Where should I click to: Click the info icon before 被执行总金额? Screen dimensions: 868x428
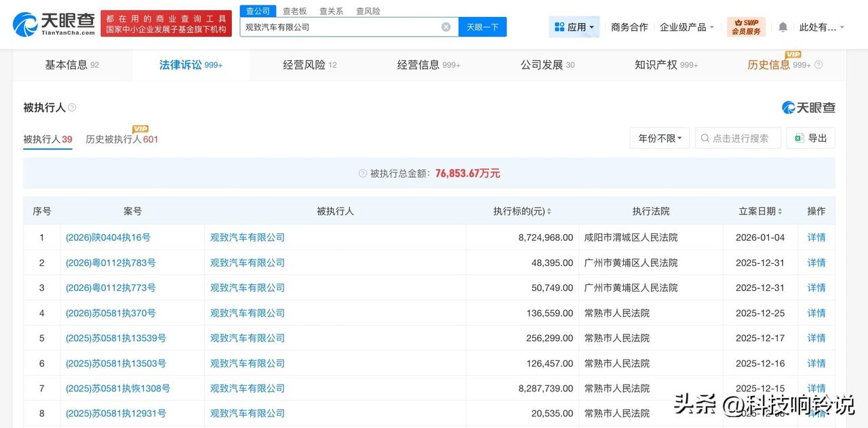(363, 174)
